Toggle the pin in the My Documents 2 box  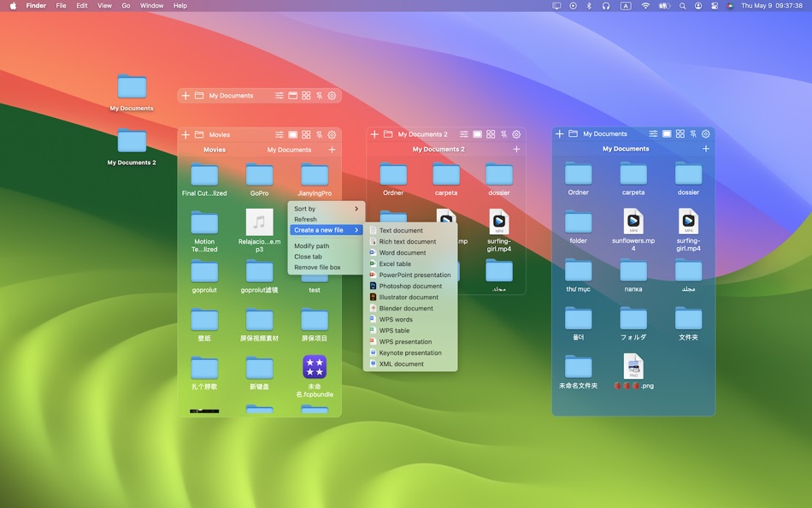click(504, 134)
